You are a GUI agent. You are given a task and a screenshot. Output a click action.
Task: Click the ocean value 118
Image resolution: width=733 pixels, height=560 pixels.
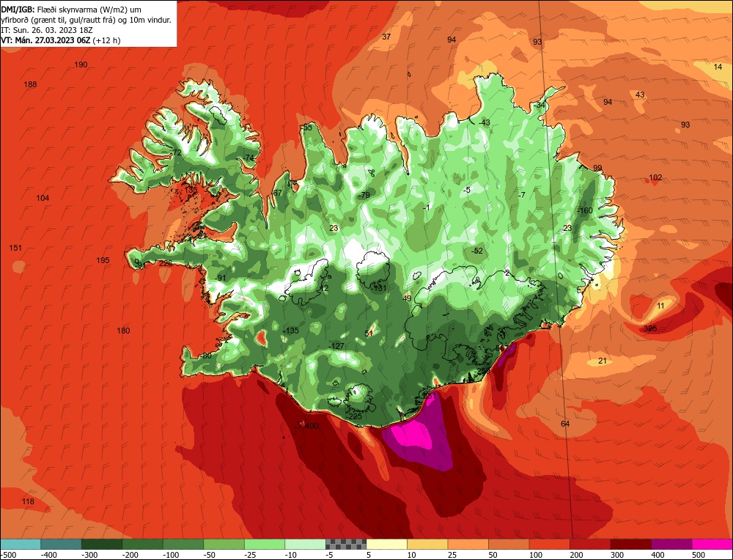28,501
